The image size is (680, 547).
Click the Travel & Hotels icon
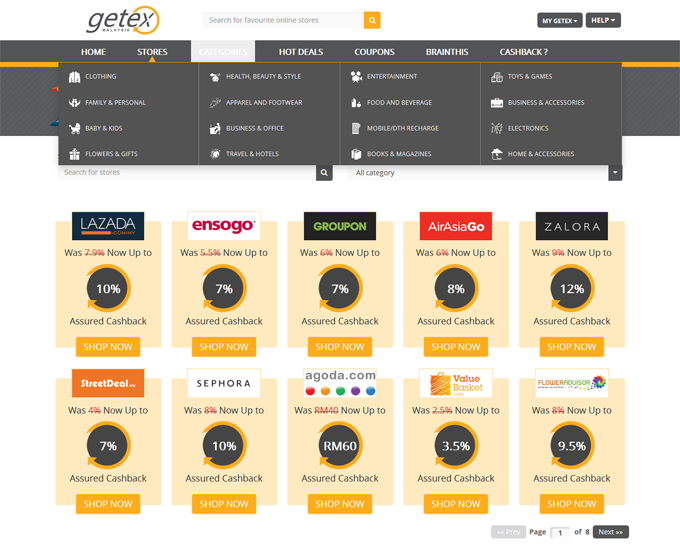tap(215, 154)
